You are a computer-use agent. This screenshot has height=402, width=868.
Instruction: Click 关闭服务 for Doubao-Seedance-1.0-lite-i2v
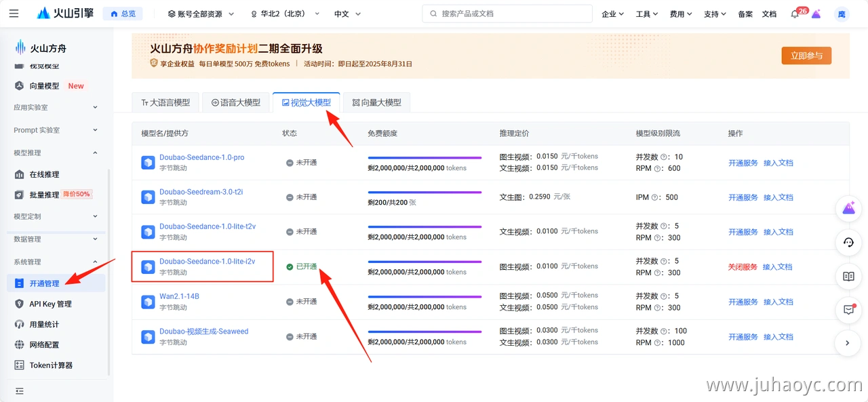pyautogui.click(x=743, y=267)
